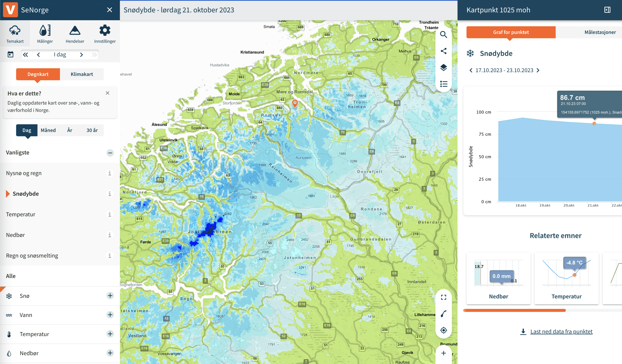Viewport: 622px width, 364px height.
Task: Toggle fullscreen map view icon
Action: point(443,297)
